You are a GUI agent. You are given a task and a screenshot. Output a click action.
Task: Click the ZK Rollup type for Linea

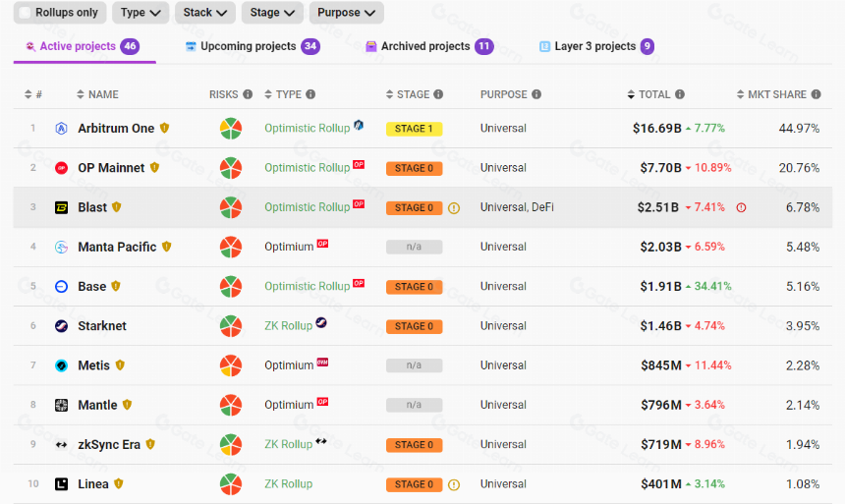(288, 484)
